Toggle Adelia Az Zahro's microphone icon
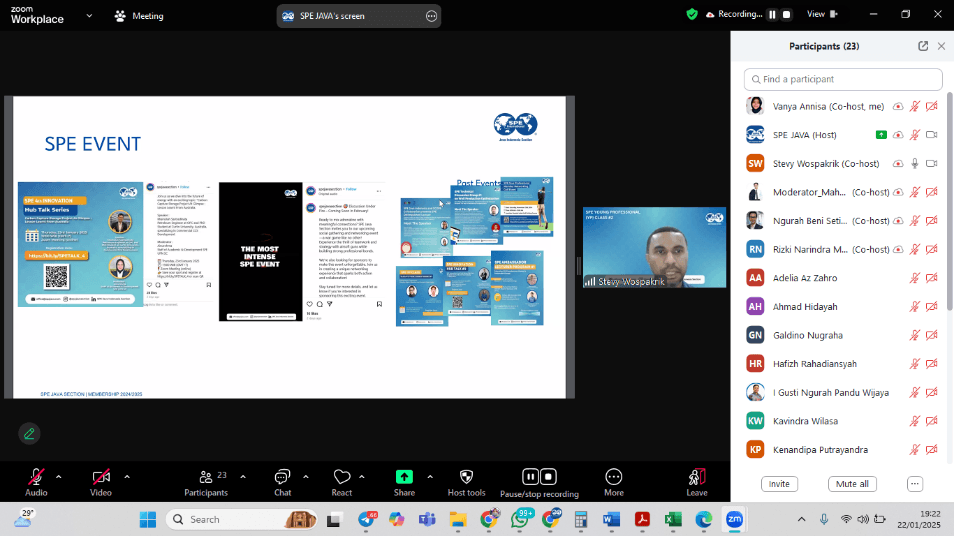This screenshot has width=954, height=536. (x=914, y=278)
